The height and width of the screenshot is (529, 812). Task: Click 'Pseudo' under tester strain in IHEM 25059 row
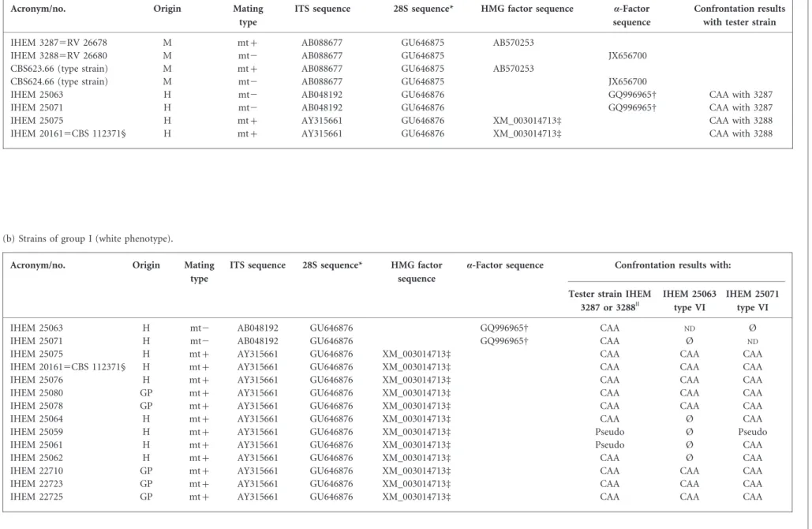pyautogui.click(x=609, y=432)
